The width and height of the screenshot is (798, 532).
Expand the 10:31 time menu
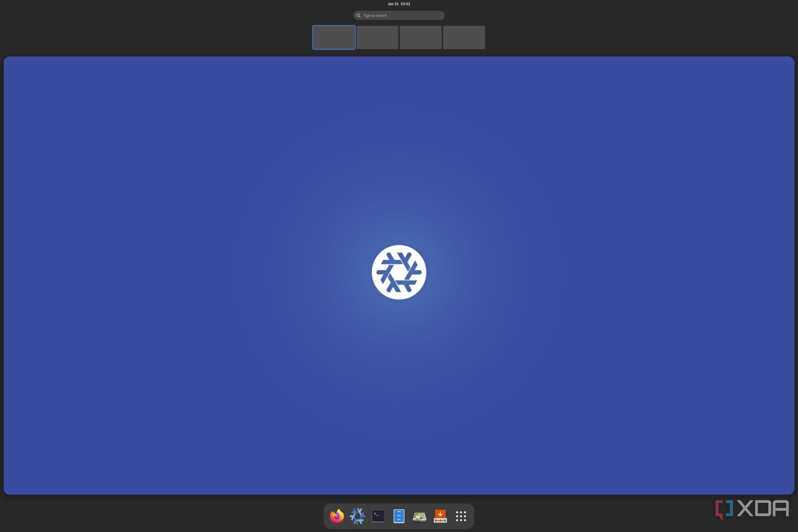398,3
